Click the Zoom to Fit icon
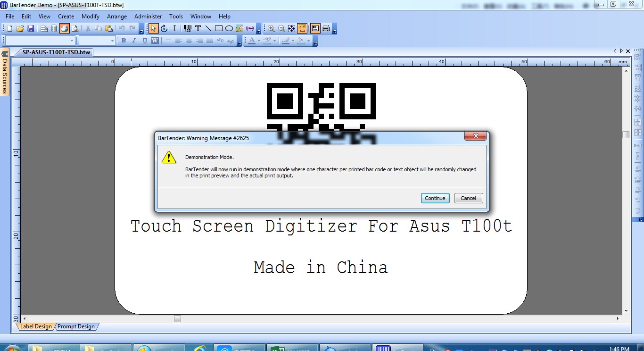 [292, 29]
